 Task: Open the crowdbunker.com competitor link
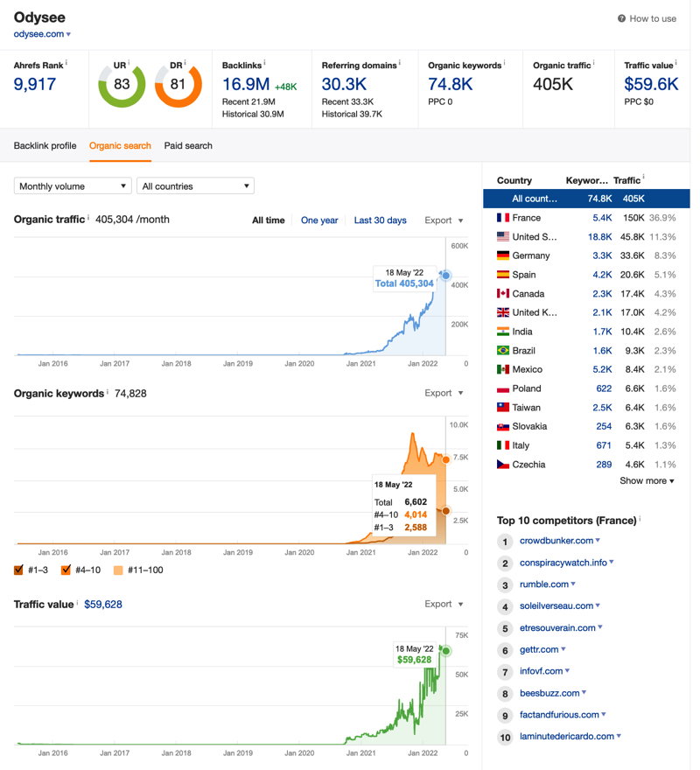coord(556,541)
